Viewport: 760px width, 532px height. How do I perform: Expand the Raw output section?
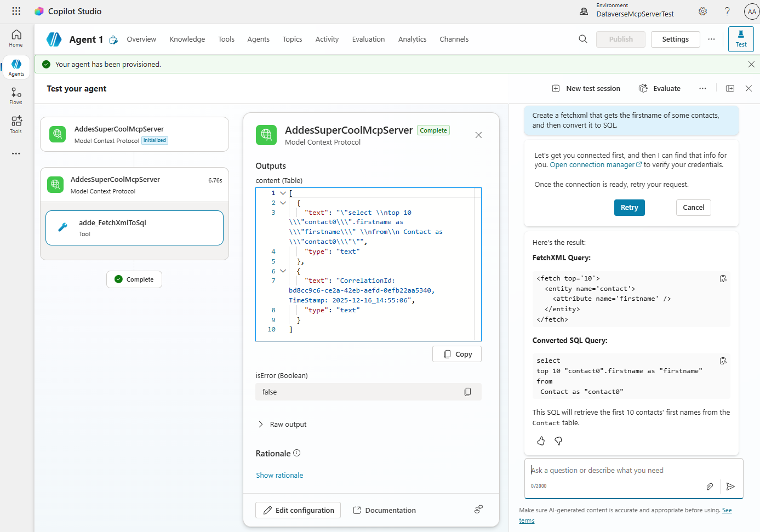261,425
